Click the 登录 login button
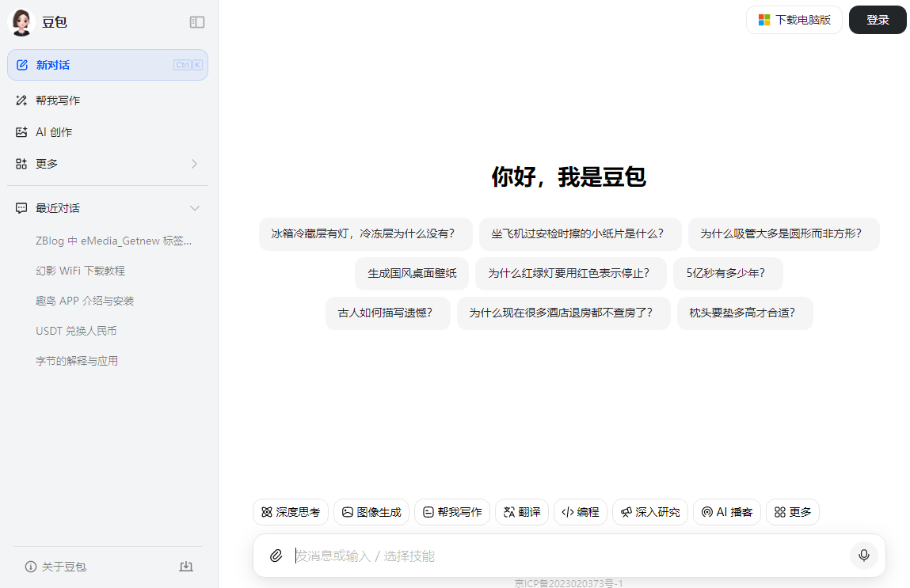 tap(878, 20)
